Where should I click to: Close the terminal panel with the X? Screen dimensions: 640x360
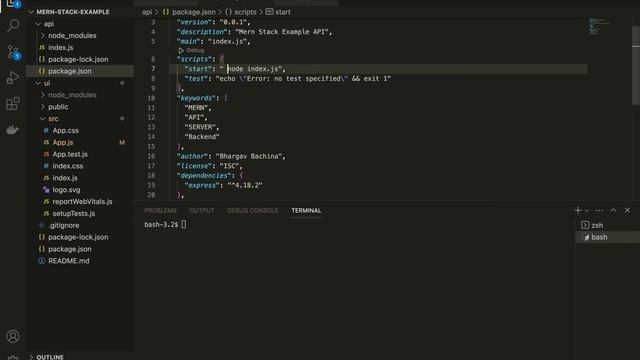(x=627, y=210)
